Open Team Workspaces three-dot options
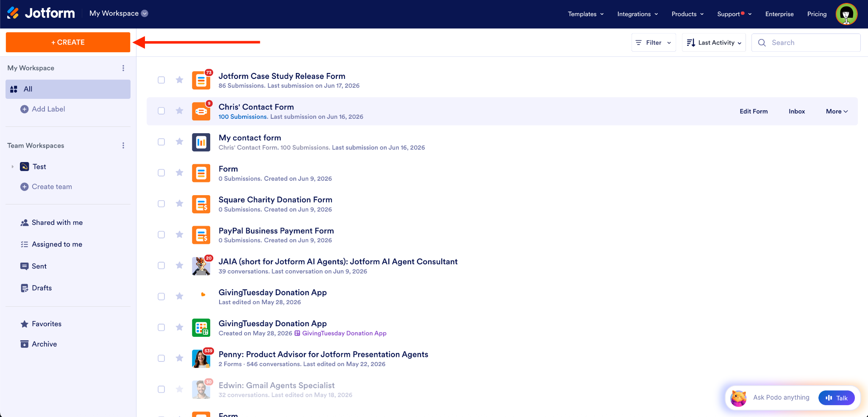This screenshot has width=868, height=417. [x=123, y=146]
